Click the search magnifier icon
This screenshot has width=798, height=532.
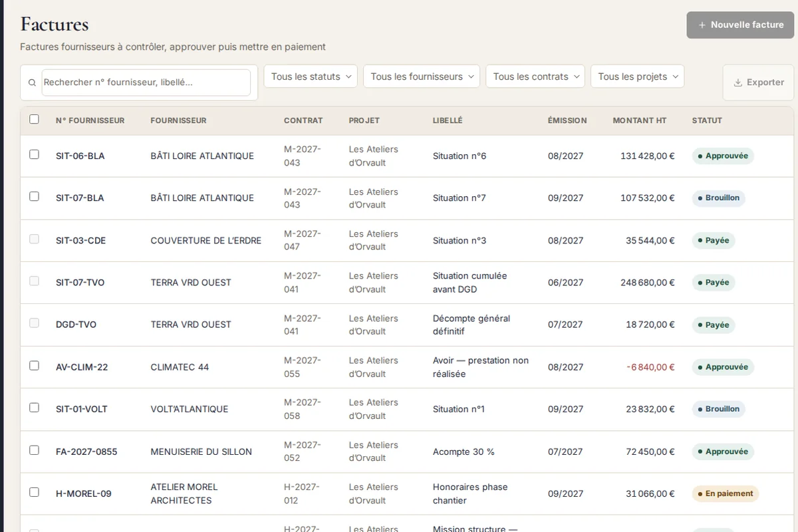32,83
